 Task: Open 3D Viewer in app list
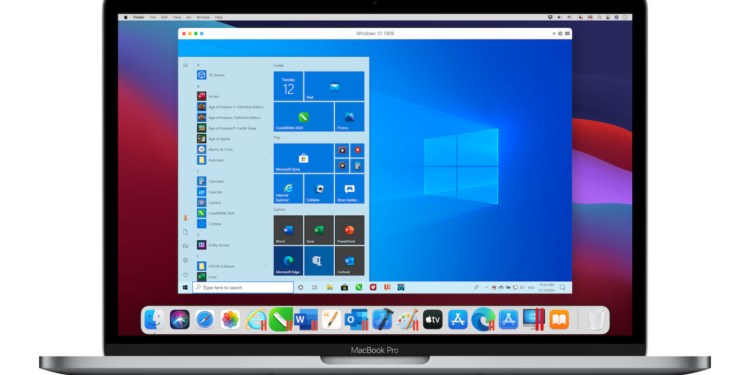[x=211, y=75]
